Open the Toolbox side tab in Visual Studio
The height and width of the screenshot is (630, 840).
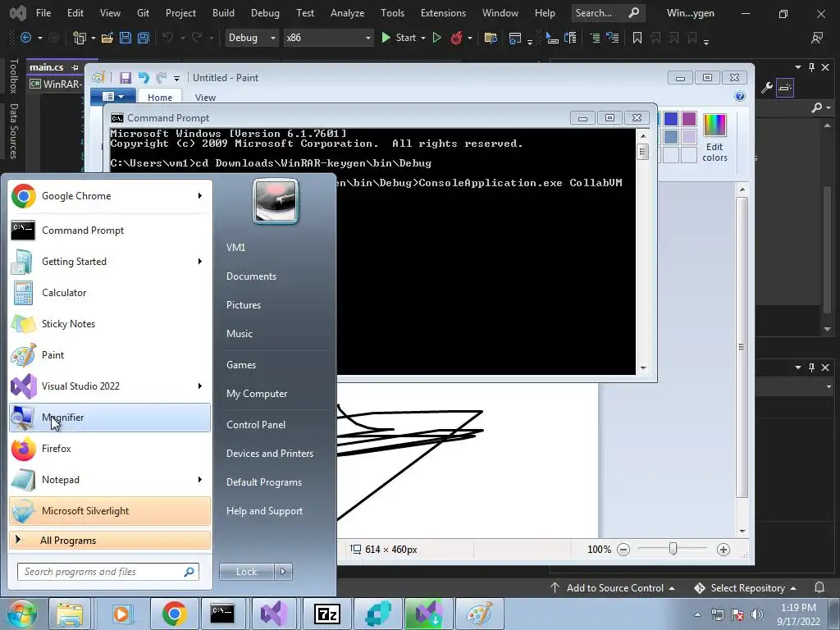click(13, 76)
